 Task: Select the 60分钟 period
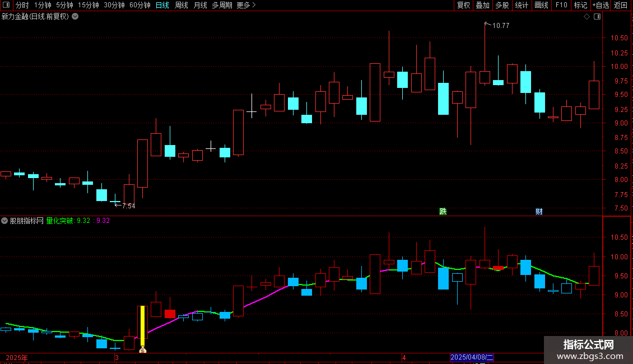point(140,5)
